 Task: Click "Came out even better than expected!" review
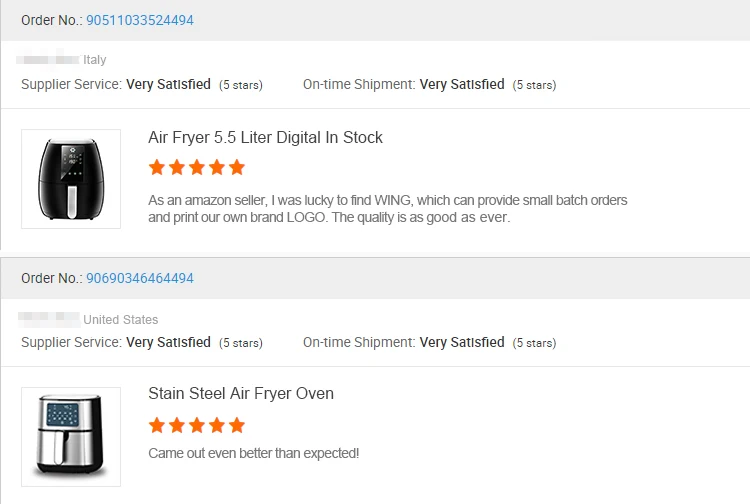(x=253, y=453)
